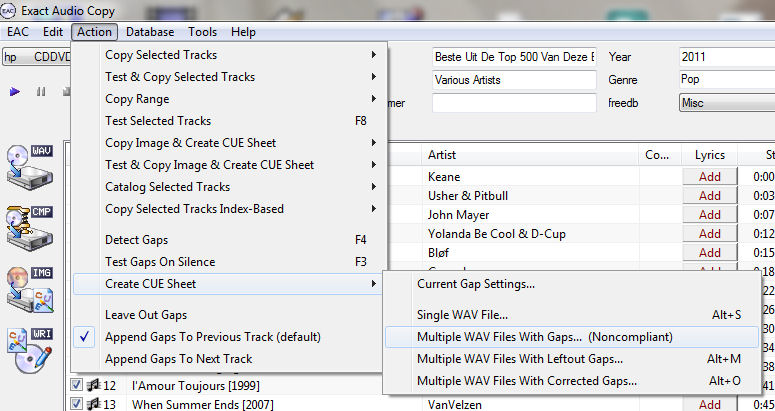775x411 pixels.
Task: Click artist cell John Mayer
Action: pos(458,215)
